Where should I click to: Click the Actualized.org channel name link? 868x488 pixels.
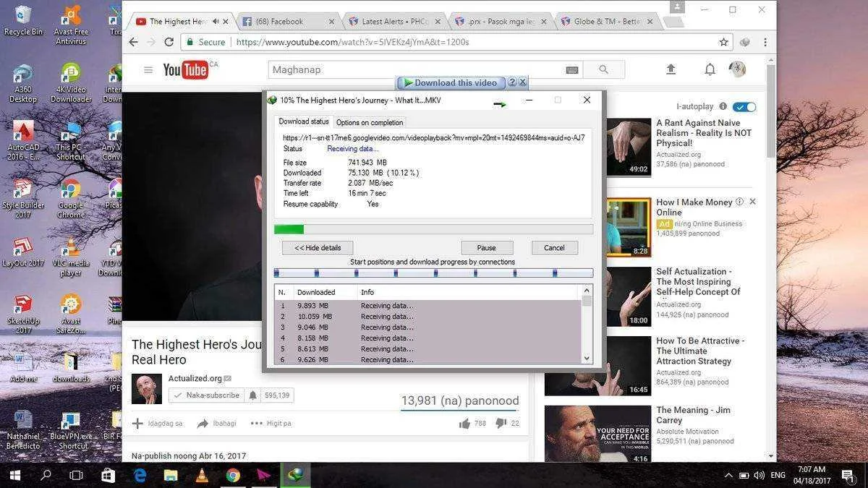[x=195, y=378]
